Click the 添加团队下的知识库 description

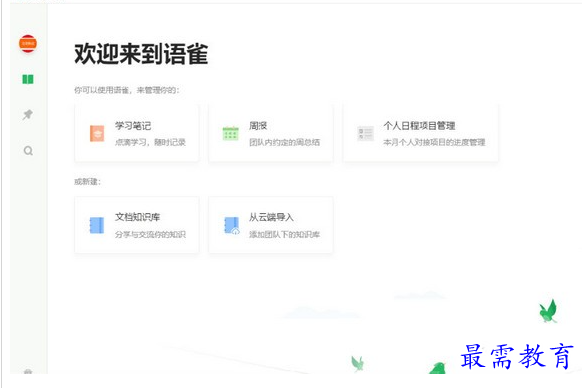coord(284,234)
